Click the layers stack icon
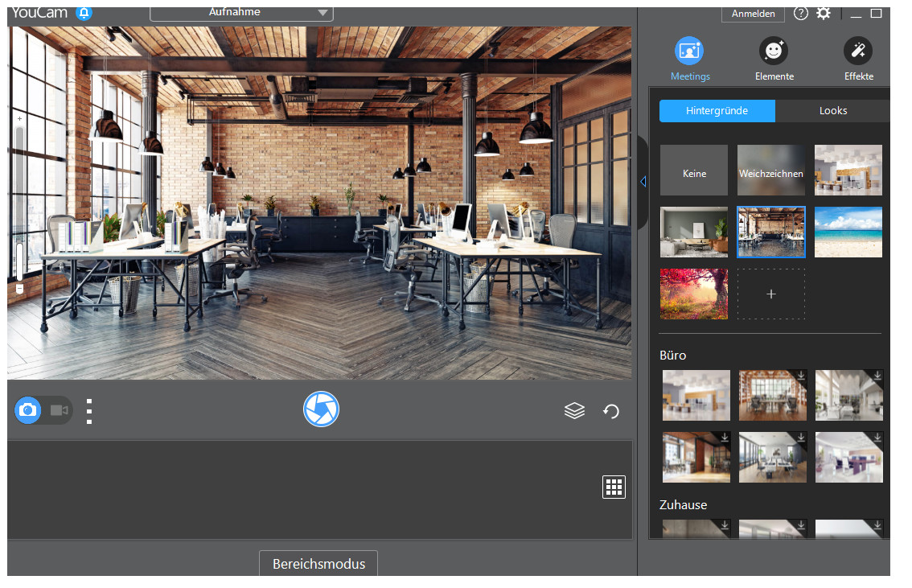This screenshot has height=588, width=912. pos(574,411)
